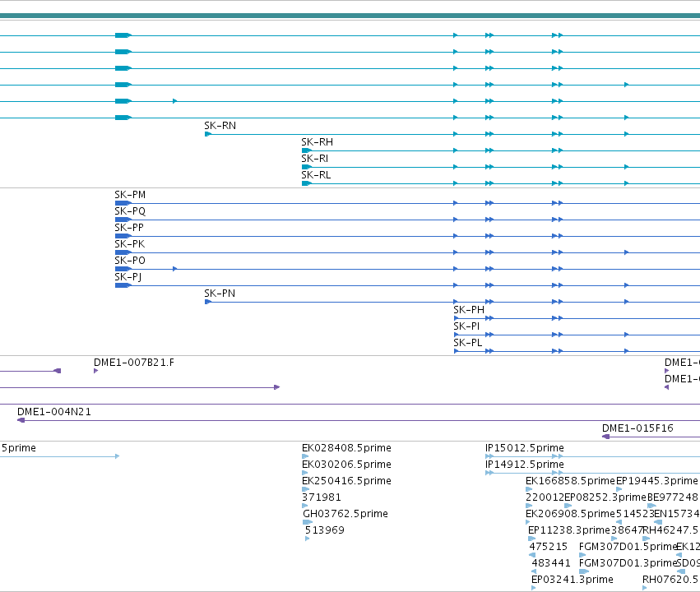Click the EP19445.3prime EST label
Viewport: 700px width, 592px height.
(x=656, y=481)
